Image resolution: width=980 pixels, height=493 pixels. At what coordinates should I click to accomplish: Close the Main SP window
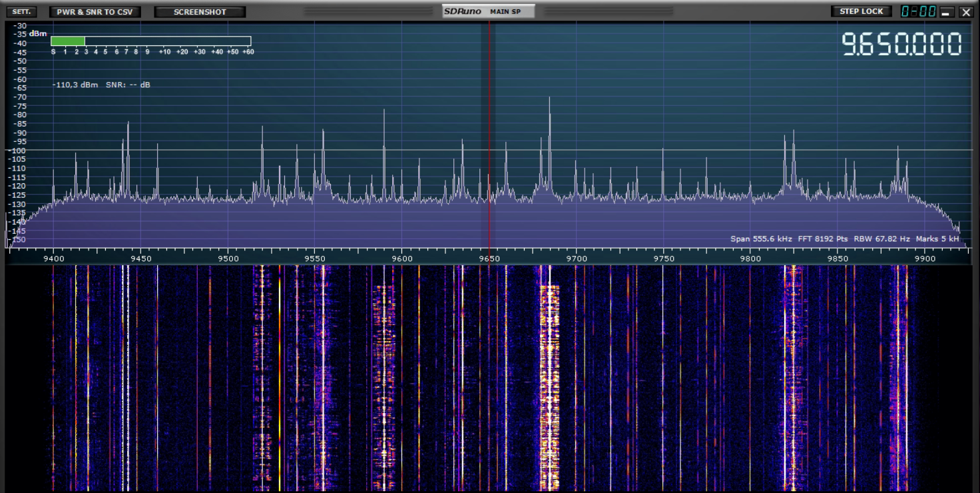pyautogui.click(x=965, y=12)
